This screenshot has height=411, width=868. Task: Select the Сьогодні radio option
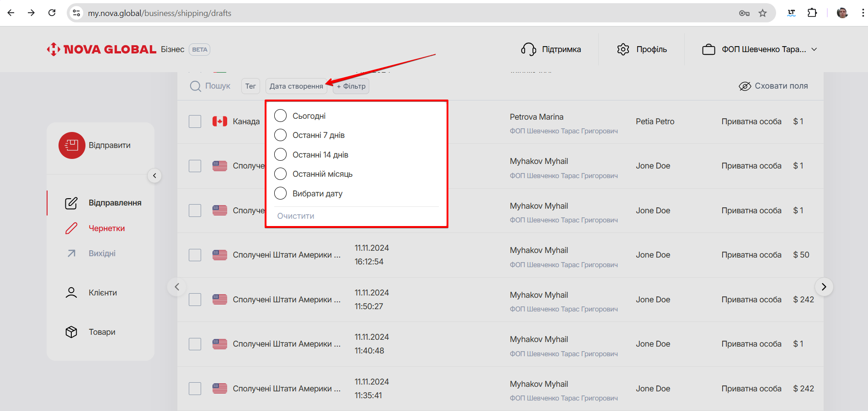(x=280, y=116)
